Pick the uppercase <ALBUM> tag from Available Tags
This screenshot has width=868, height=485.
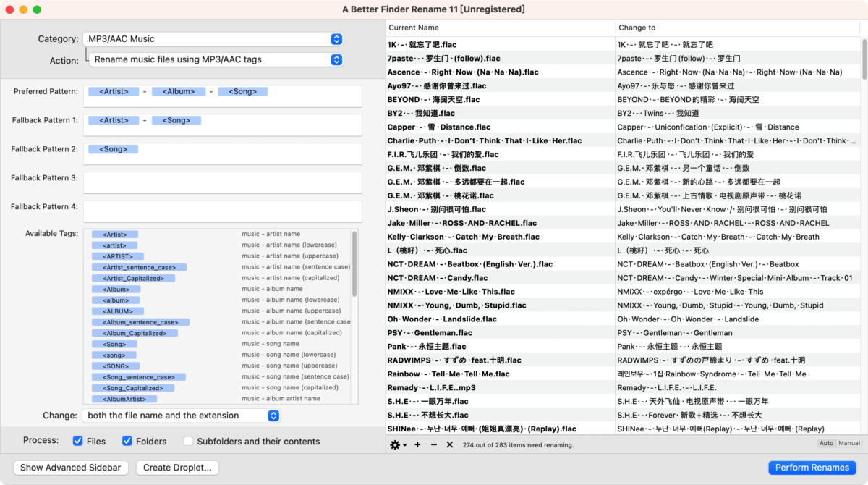pos(118,311)
